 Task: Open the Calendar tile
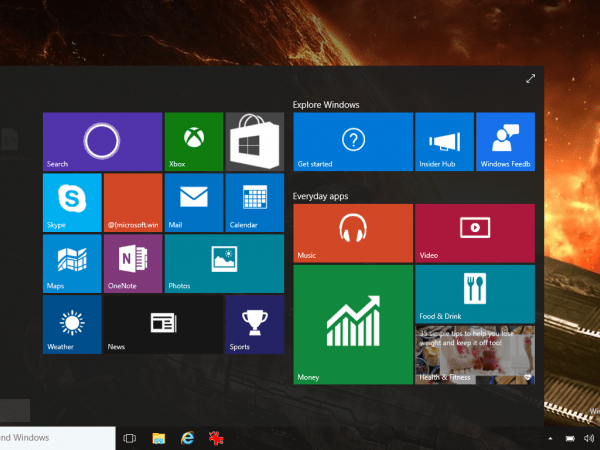click(255, 202)
